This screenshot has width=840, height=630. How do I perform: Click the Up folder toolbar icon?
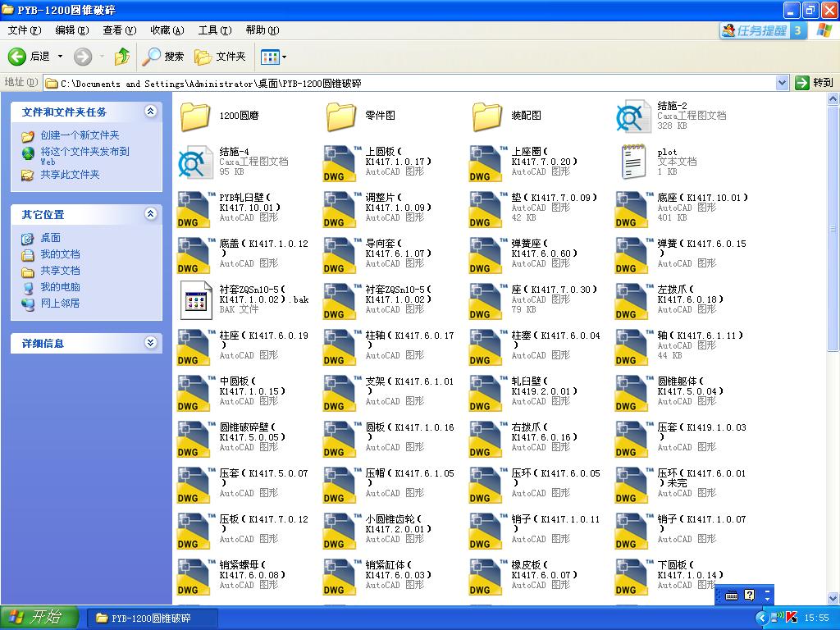(122, 57)
